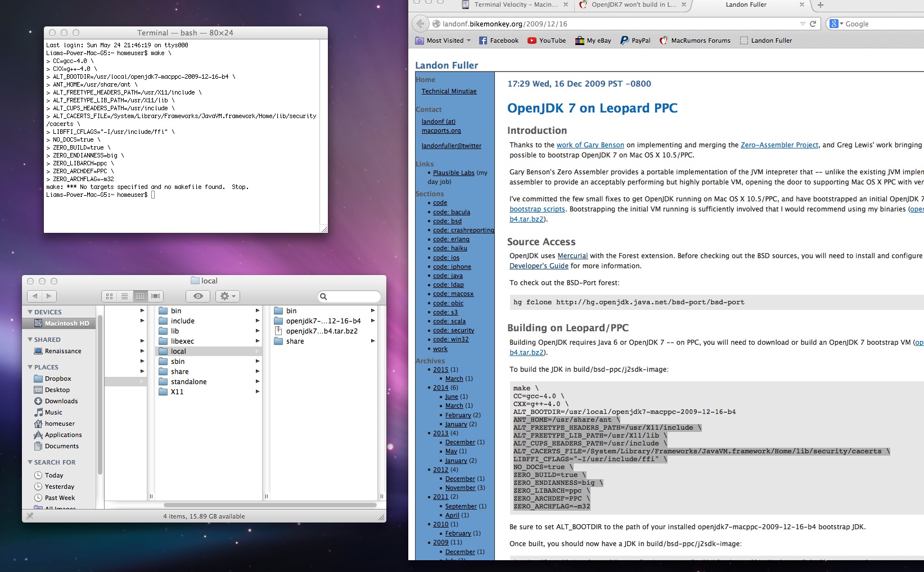Open Facebook bookmark

(x=498, y=40)
